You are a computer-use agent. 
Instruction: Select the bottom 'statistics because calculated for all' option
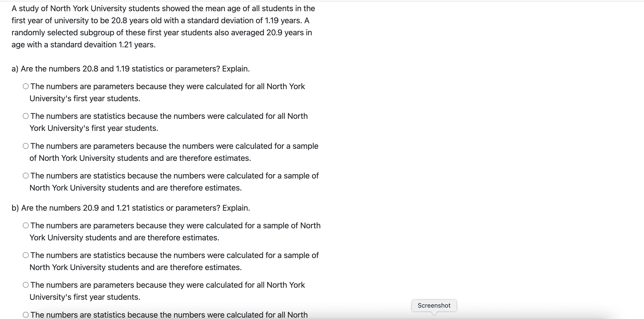click(x=26, y=315)
